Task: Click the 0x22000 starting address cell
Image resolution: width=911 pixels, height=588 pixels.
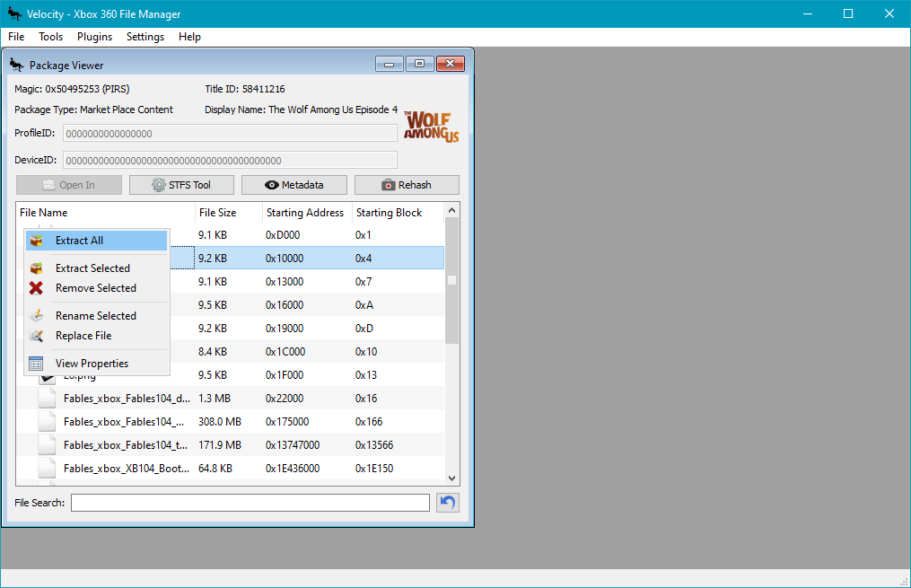Action: (x=285, y=399)
